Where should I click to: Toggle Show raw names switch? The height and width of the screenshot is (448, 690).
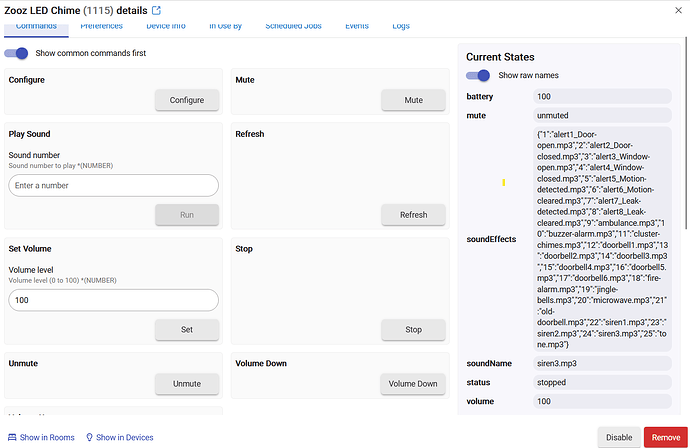(478, 75)
